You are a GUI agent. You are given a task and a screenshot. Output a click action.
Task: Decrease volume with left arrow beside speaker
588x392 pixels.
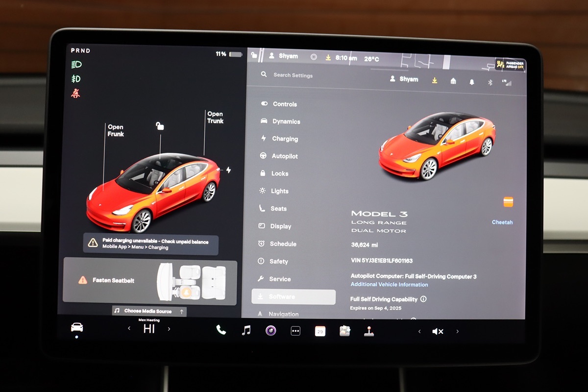point(419,332)
